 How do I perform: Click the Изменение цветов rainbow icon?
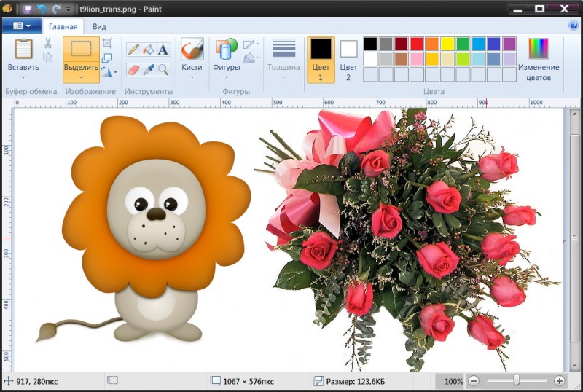(x=539, y=48)
